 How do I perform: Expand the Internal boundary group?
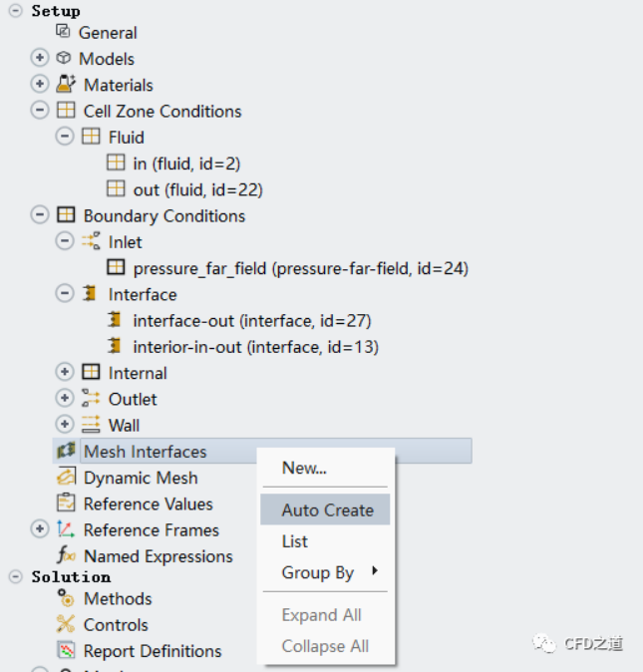pyautogui.click(x=65, y=373)
